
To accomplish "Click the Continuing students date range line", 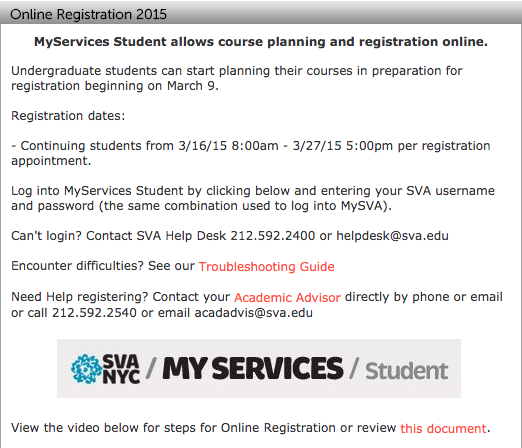I will (251, 153).
